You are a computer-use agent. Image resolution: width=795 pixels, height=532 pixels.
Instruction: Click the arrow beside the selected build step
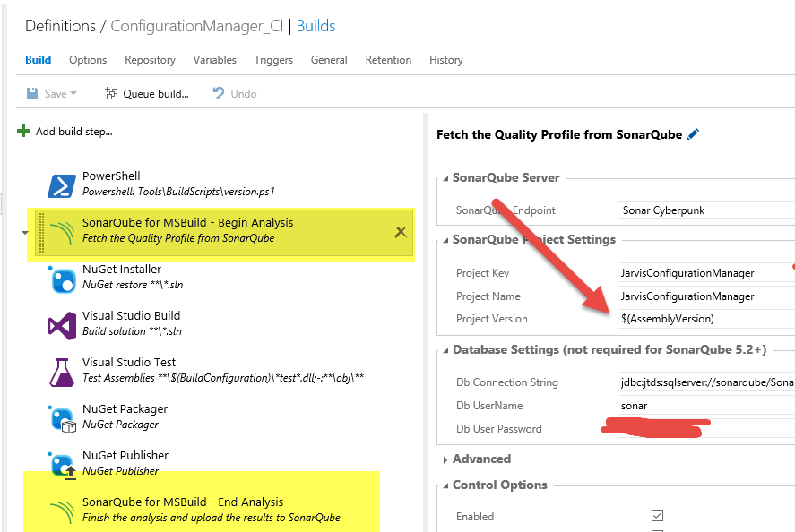point(25,233)
